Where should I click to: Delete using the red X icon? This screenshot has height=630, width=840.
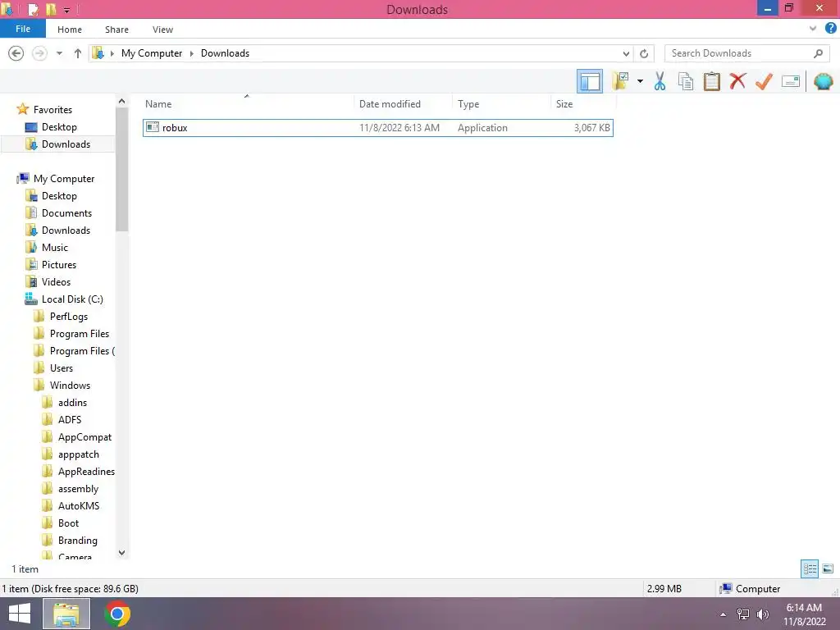(737, 81)
